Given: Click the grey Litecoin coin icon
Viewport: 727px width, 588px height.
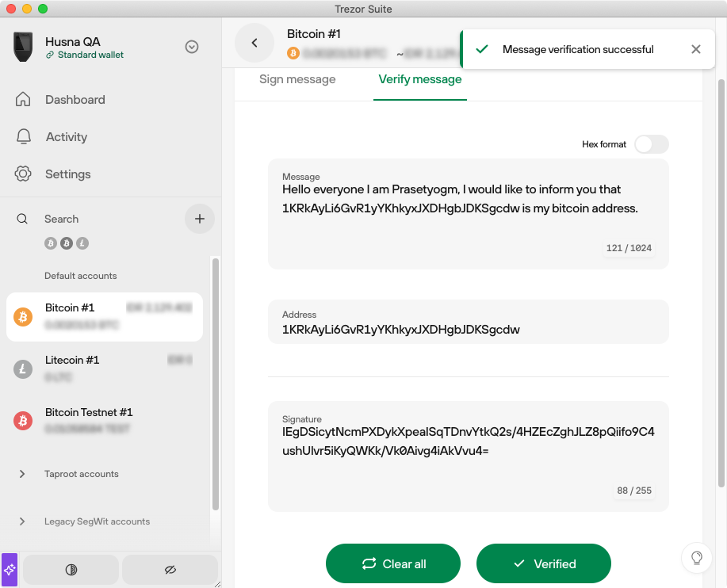Looking at the screenshot, I should (x=23, y=369).
